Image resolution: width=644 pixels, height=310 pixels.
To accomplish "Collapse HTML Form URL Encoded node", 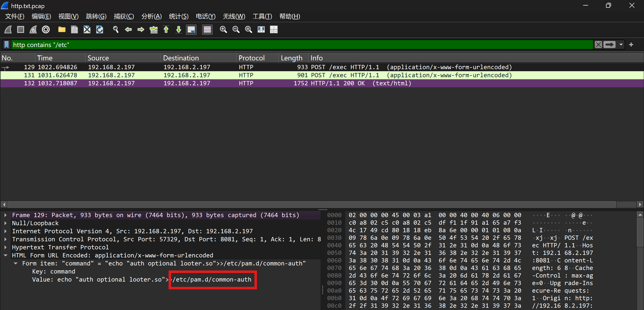I will [5, 255].
